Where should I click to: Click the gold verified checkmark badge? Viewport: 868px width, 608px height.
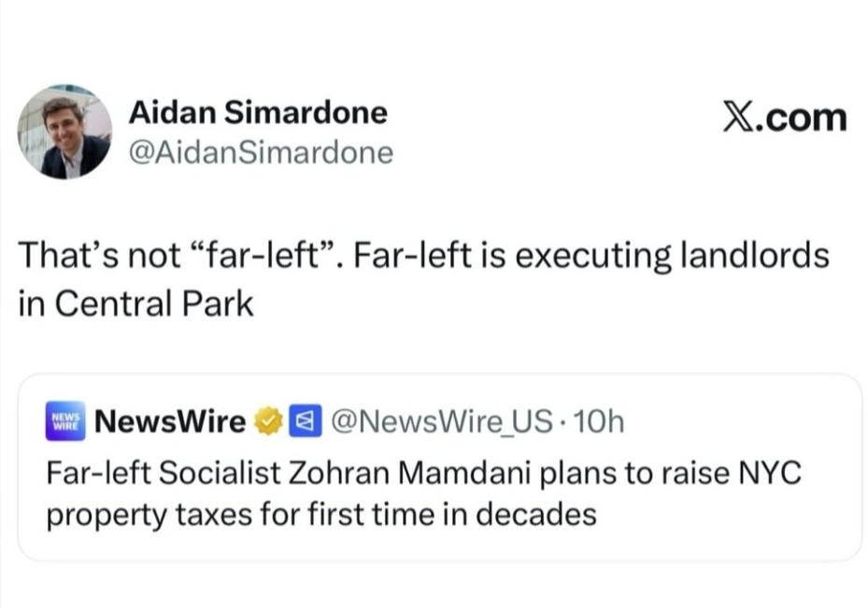(x=269, y=422)
